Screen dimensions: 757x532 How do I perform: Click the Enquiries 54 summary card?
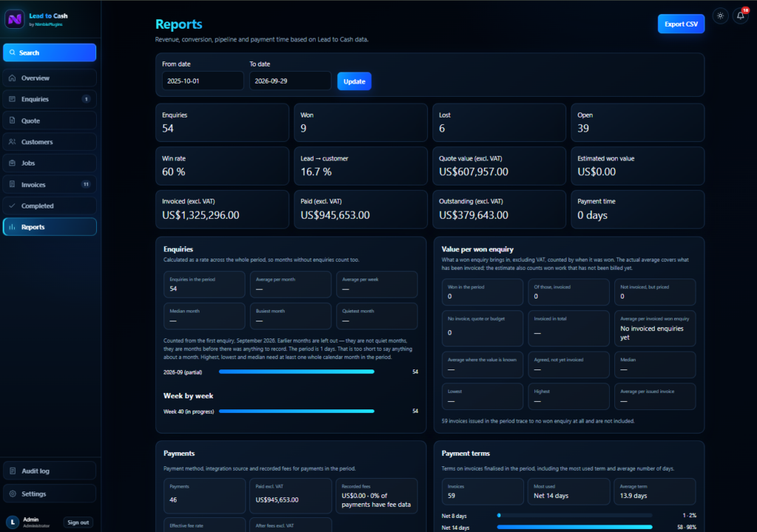coord(222,123)
